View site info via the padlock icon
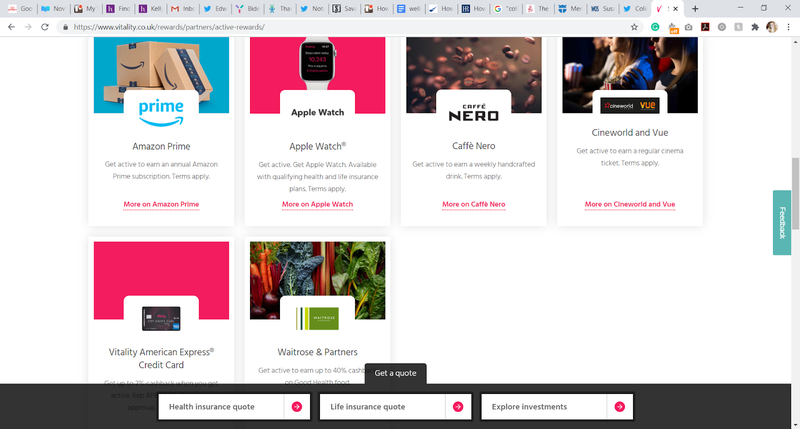Viewport: 800px width, 429px height. coord(65,27)
